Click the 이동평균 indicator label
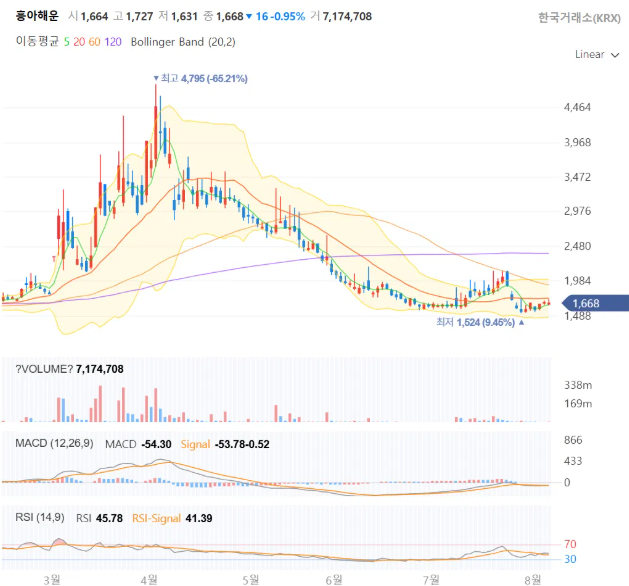This screenshot has height=586, width=629. point(37,41)
